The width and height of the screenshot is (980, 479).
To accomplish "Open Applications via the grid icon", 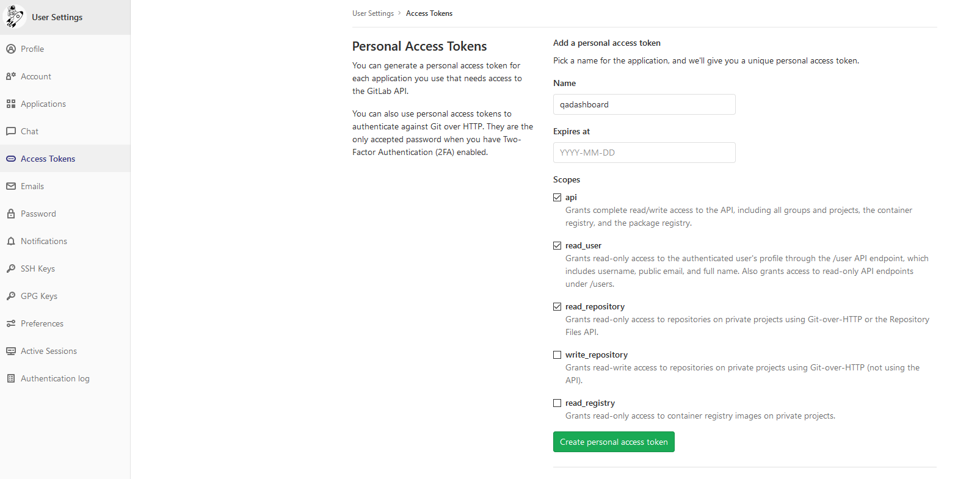I will (11, 104).
